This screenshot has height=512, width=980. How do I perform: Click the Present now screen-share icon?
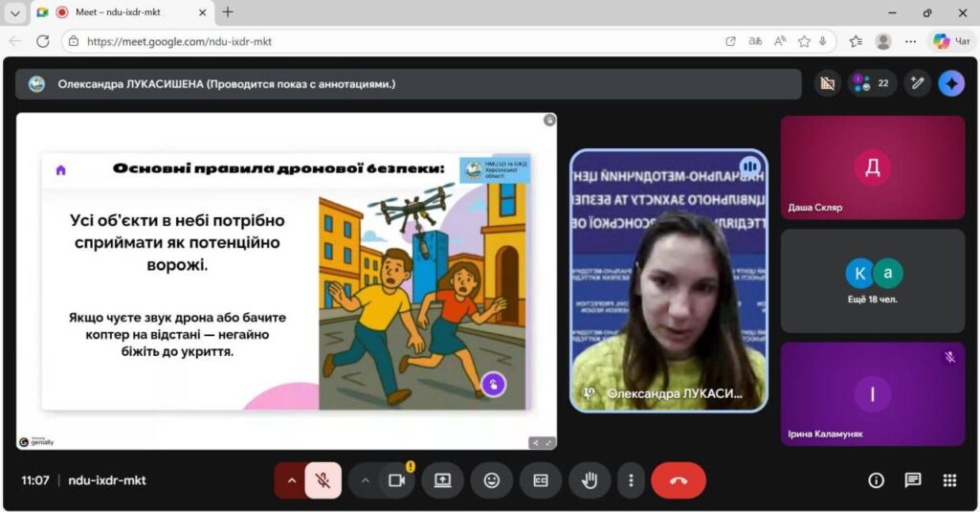(x=442, y=480)
